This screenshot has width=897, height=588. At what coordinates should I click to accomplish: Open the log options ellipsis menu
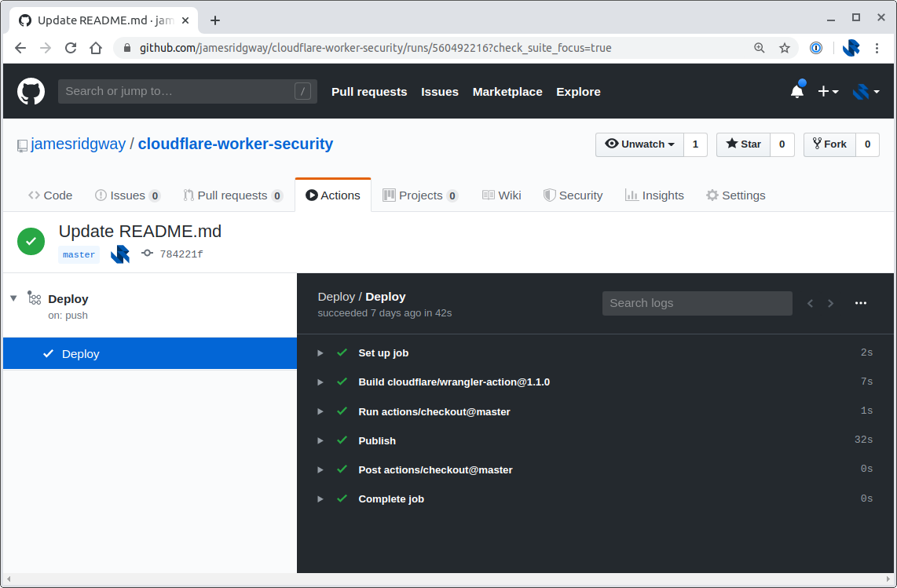[860, 303]
